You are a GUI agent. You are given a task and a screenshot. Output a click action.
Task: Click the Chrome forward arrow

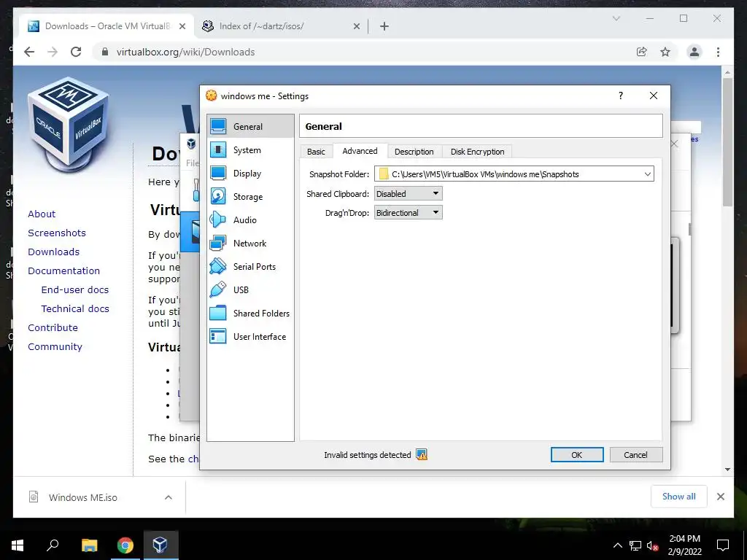(x=53, y=52)
